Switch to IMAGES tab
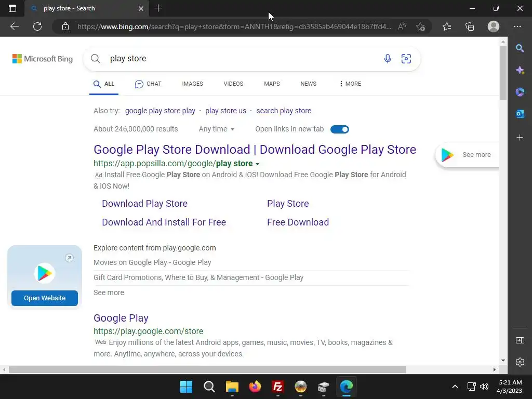The image size is (532, 399). point(192,84)
